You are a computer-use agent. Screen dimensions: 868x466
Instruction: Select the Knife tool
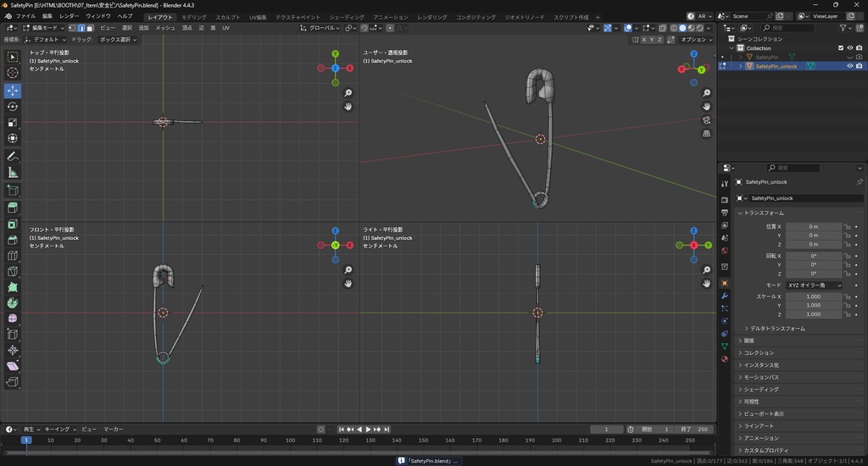(x=12, y=272)
